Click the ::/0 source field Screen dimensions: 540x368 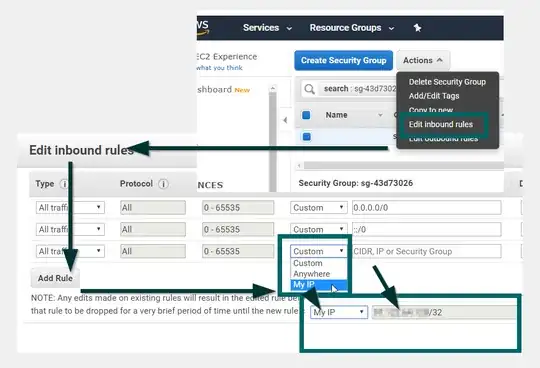click(x=426, y=229)
